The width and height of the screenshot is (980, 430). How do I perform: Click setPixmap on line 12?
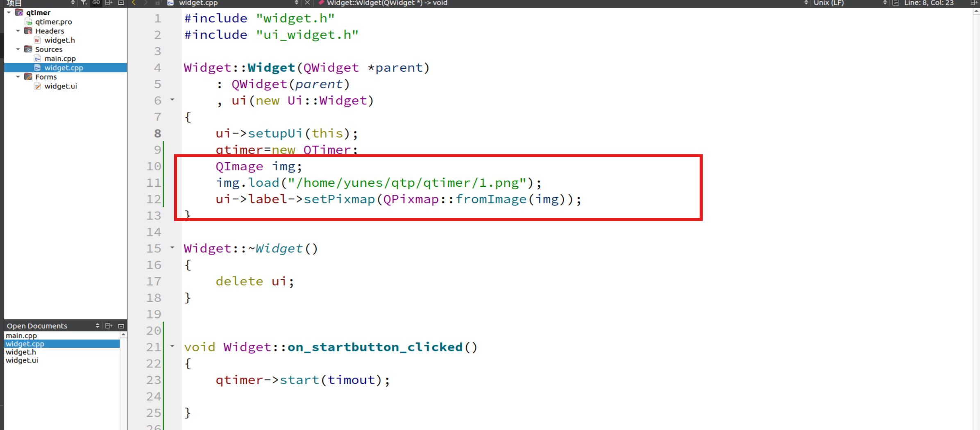339,199
